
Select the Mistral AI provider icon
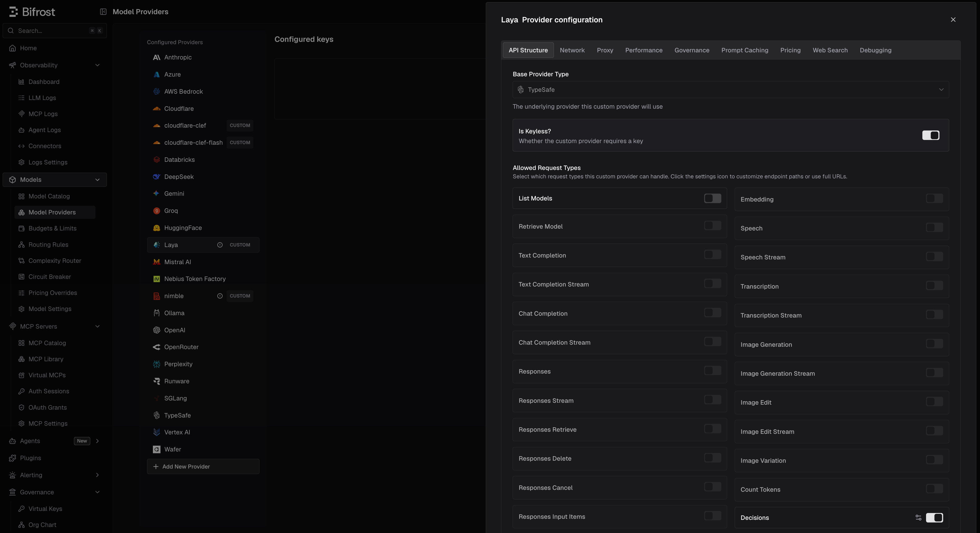pos(156,262)
